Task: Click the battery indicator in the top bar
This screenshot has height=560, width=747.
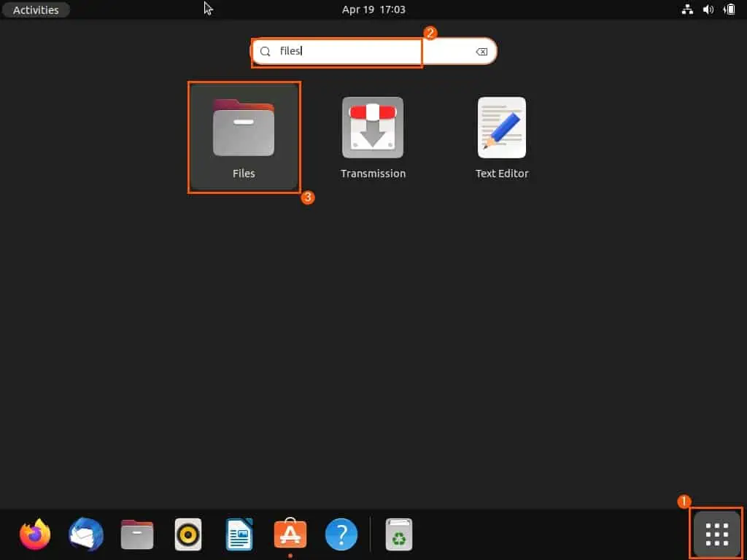Action: coord(729,10)
